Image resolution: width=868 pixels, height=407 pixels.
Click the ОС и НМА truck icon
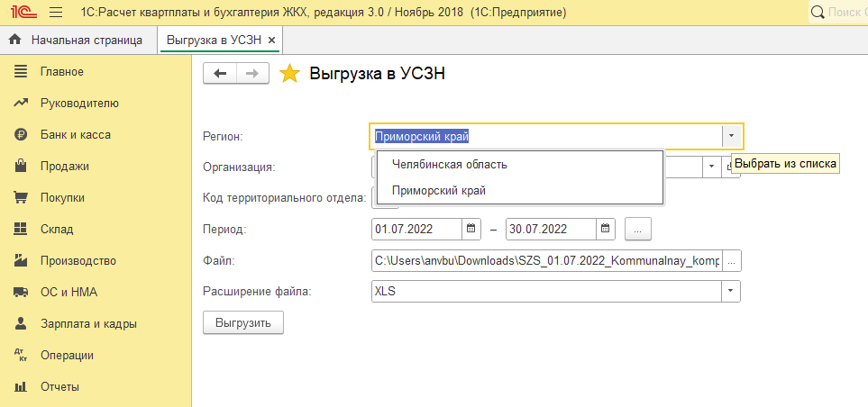[21, 292]
